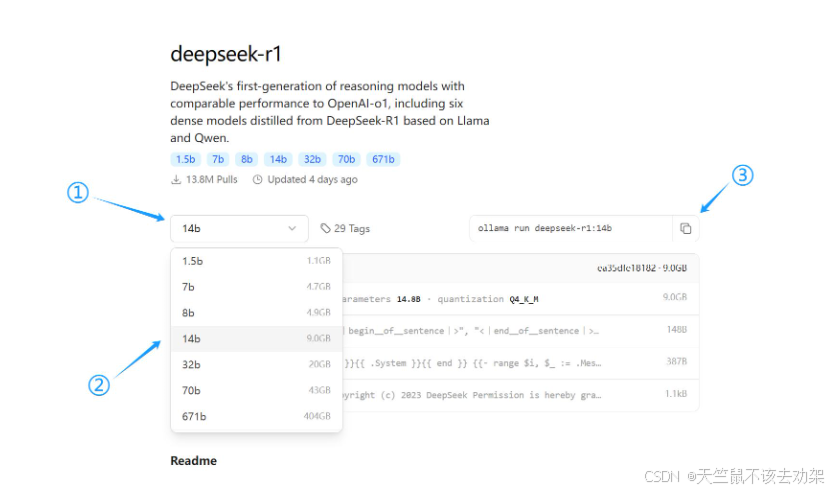Image resolution: width=836 pixels, height=492 pixels.
Task: Choose the 671b 404GB option
Action: coord(256,416)
